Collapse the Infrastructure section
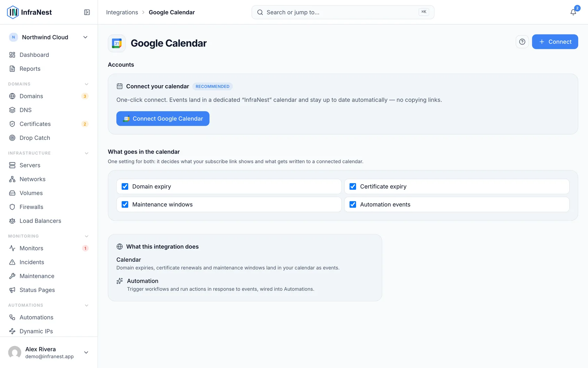Screen dimensions: 588x368 [x=86, y=153]
